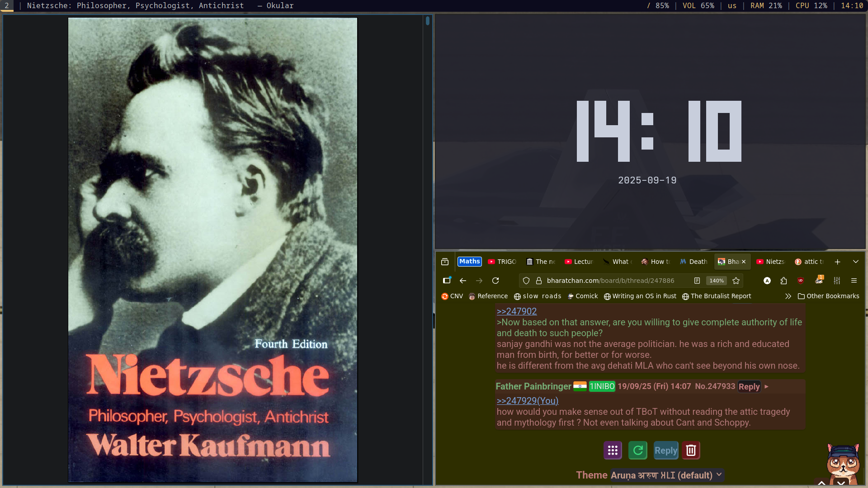Switch to the 'The ne' tab
The image size is (868, 488).
tap(541, 262)
